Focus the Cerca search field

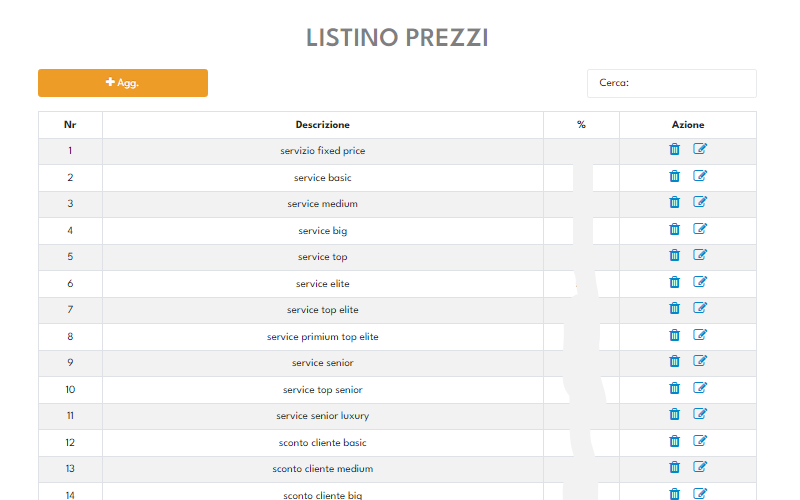pyautogui.click(x=671, y=83)
